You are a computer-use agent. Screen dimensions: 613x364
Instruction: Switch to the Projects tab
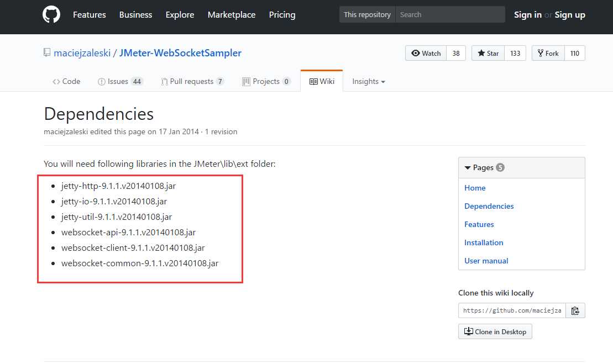tap(266, 81)
